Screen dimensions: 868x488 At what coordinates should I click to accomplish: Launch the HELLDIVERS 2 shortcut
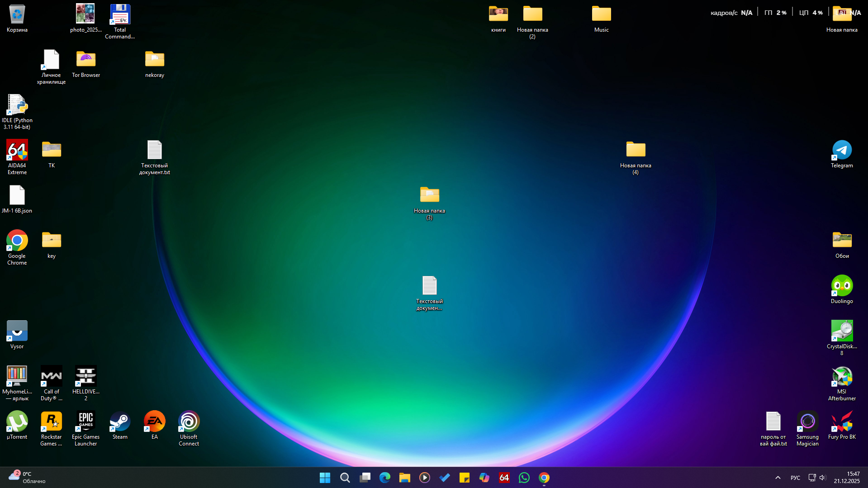point(85,384)
